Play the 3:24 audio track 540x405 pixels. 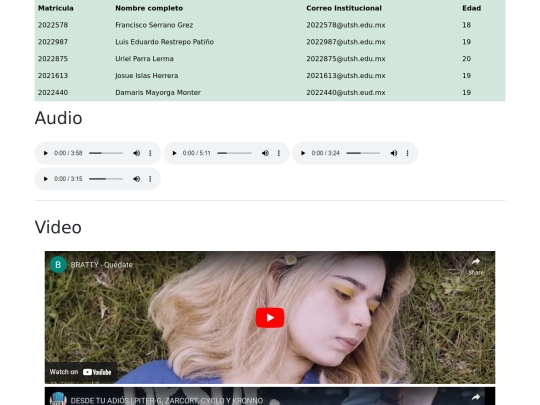point(303,153)
